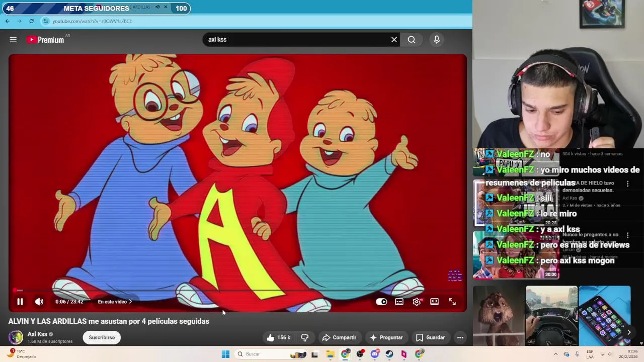Expand 'En este video' chapters
Screen dimensions: 644x362
115,302
